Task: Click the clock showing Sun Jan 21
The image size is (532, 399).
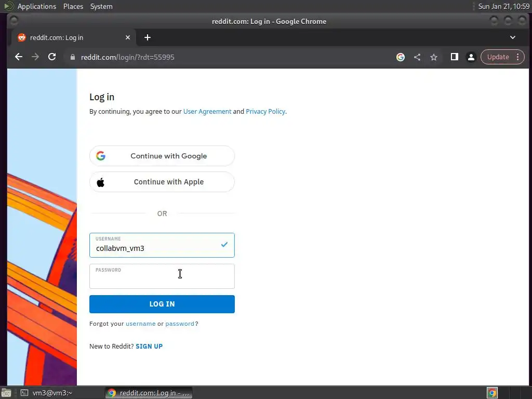Action: [503, 6]
